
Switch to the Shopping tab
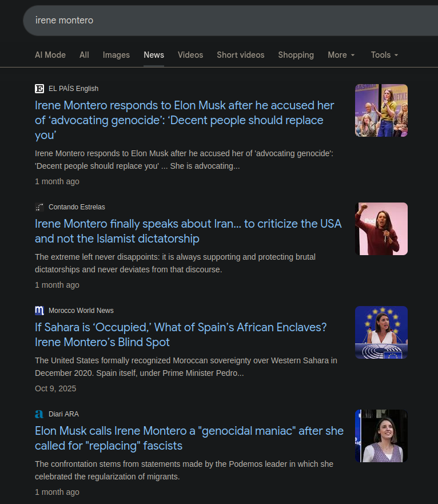click(x=296, y=55)
